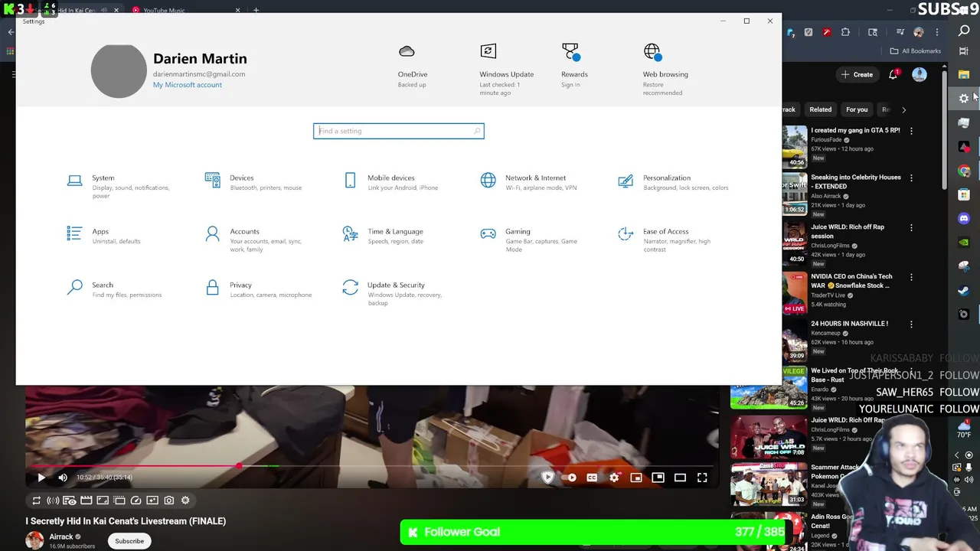Viewport: 980px width, 551px height.
Task: Click the Windows Update status tile
Action: point(506,70)
